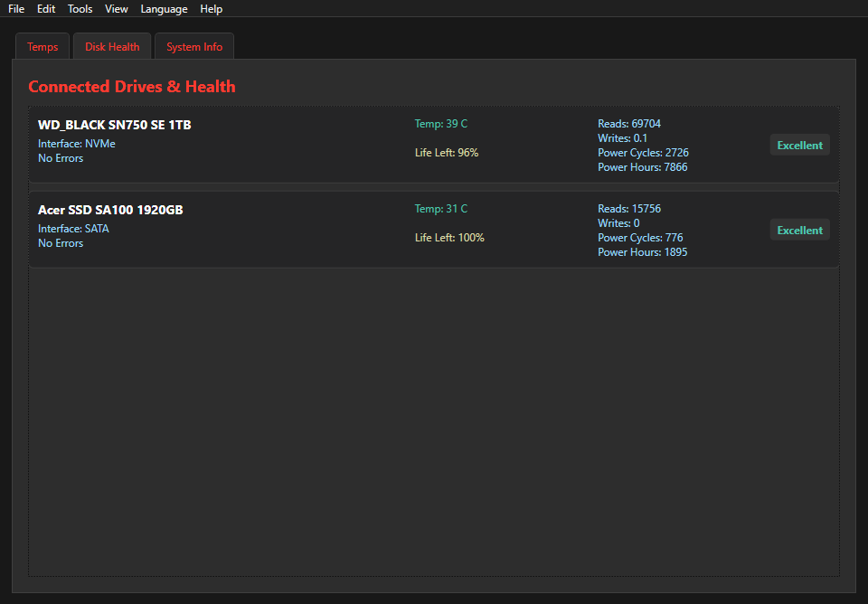The width and height of the screenshot is (868, 604).
Task: Click Power Cycles: 776 value
Action: point(640,238)
